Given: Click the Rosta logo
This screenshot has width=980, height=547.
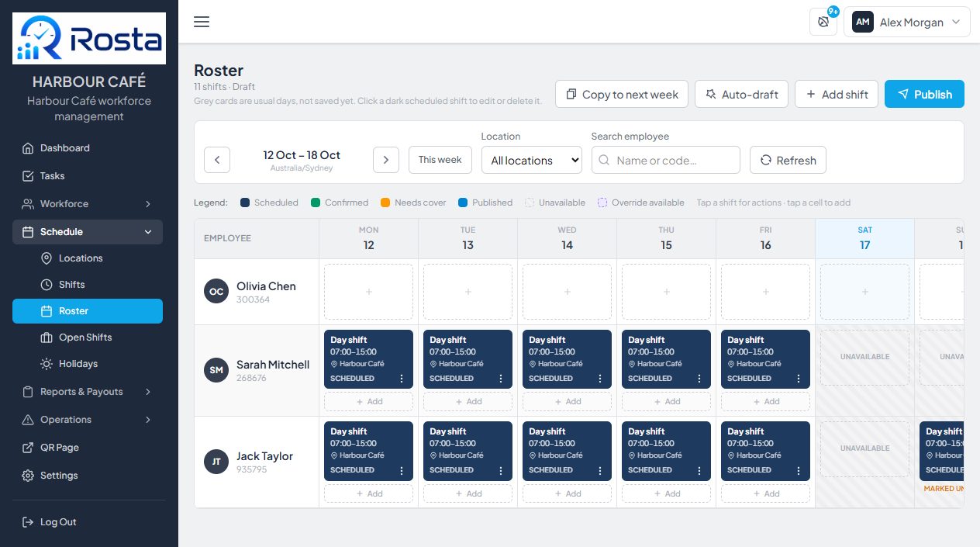Looking at the screenshot, I should [x=89, y=38].
